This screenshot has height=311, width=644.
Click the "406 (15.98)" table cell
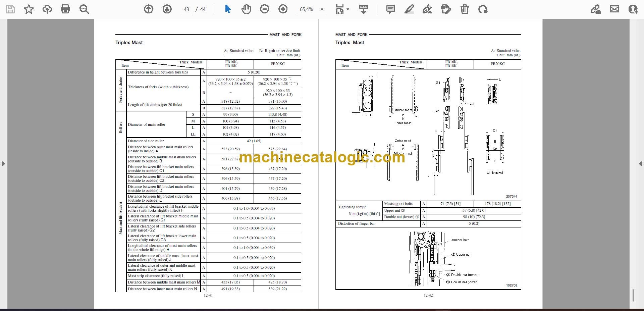(x=230, y=198)
